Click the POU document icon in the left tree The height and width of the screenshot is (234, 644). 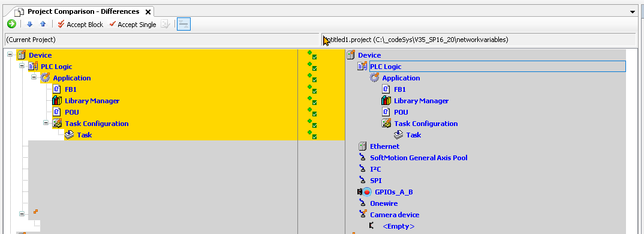pyautogui.click(x=57, y=112)
